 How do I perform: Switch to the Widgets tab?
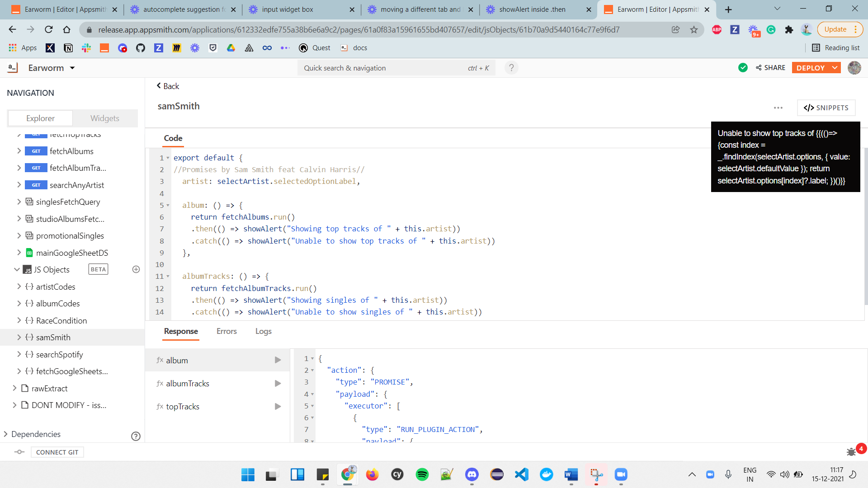tap(105, 118)
